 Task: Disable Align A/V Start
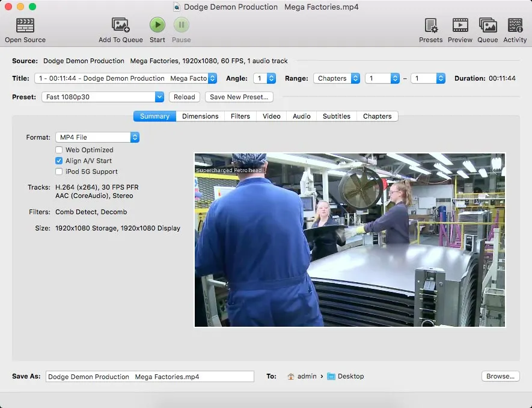tap(59, 161)
